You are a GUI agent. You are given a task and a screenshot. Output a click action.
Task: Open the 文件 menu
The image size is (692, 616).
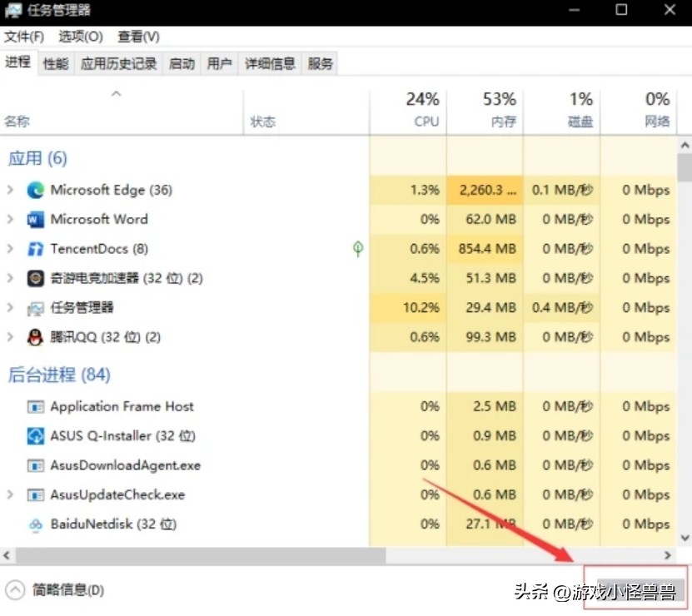24,37
